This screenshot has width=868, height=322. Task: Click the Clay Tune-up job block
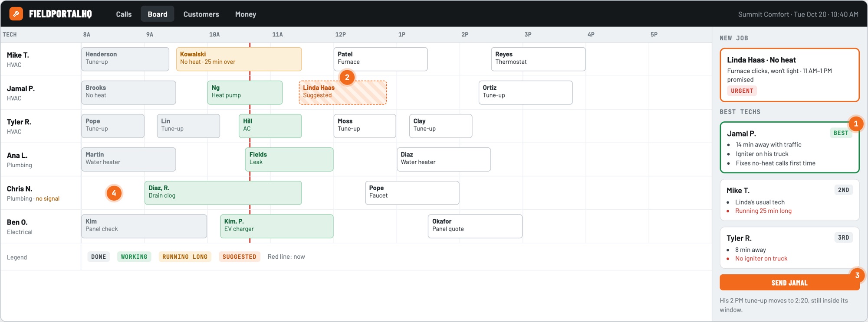tap(441, 126)
